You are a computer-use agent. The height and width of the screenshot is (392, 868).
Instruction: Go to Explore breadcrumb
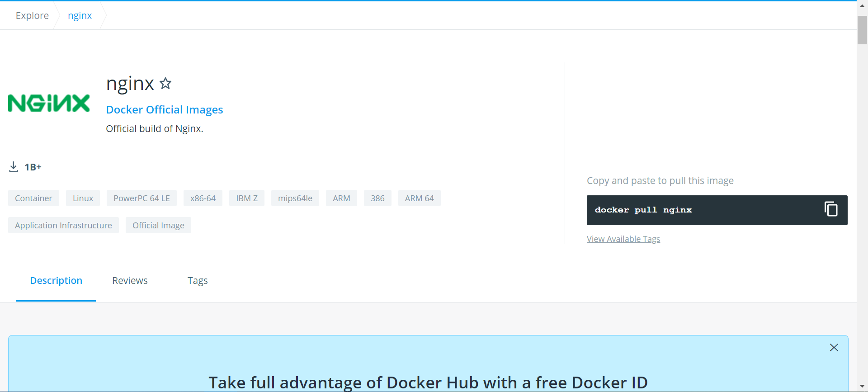click(x=32, y=15)
